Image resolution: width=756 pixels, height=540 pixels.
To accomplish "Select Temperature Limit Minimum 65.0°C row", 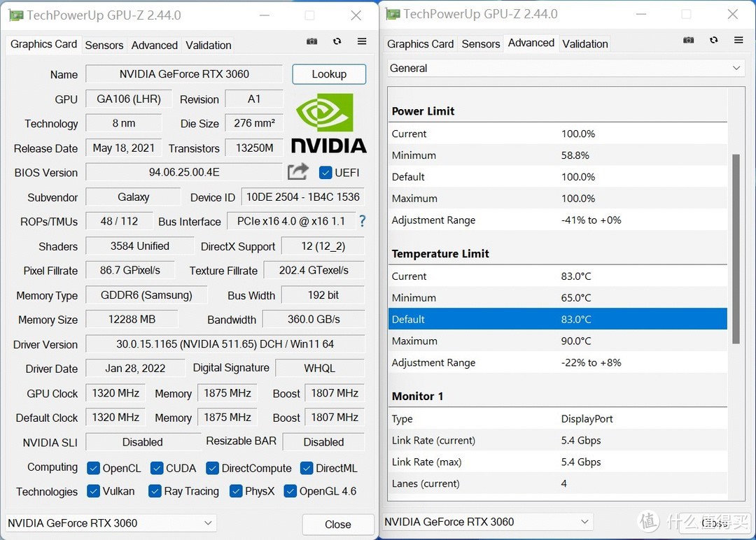I will [x=557, y=298].
